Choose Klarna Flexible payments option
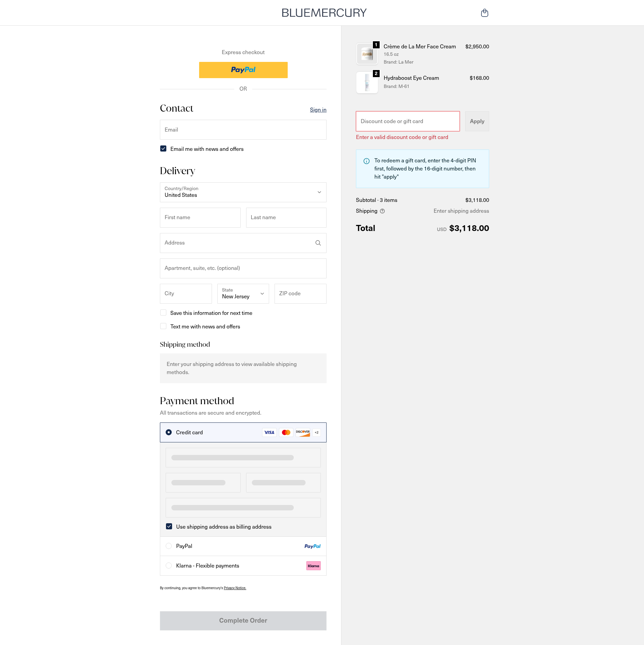This screenshot has width=644, height=645. [x=169, y=566]
